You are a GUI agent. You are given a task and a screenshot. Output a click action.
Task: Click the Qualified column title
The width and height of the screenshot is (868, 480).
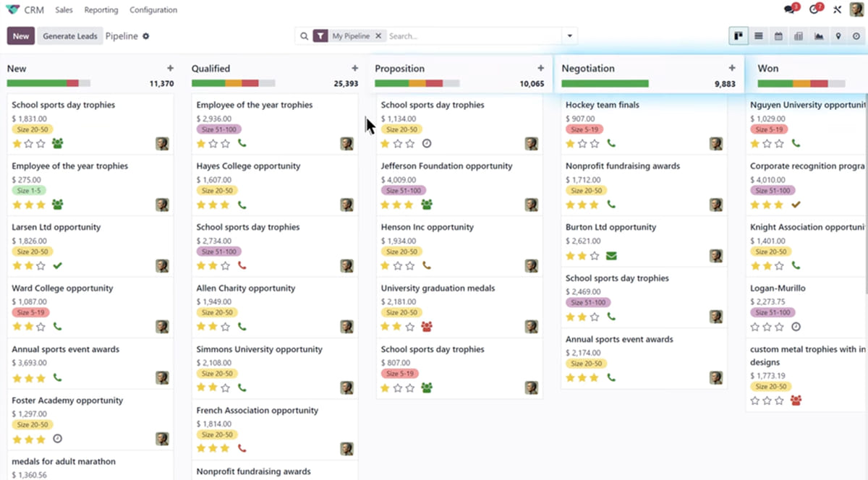click(210, 69)
